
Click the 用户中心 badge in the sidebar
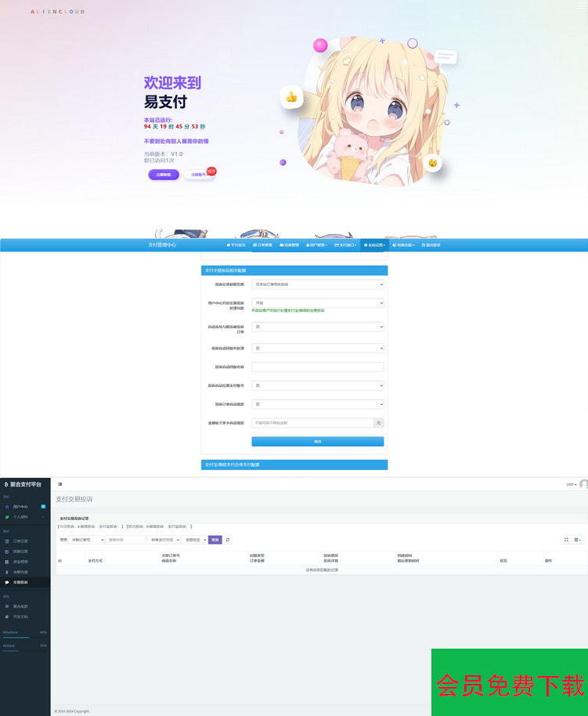click(x=43, y=507)
